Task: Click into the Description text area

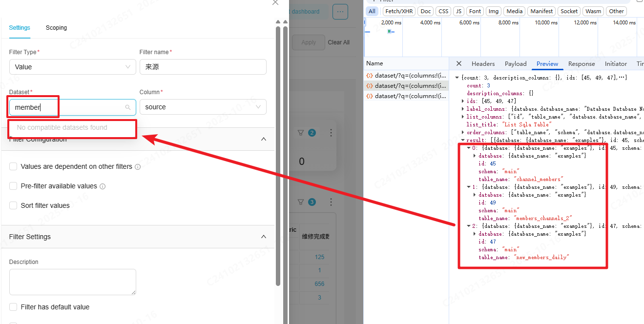Action: coord(72,282)
